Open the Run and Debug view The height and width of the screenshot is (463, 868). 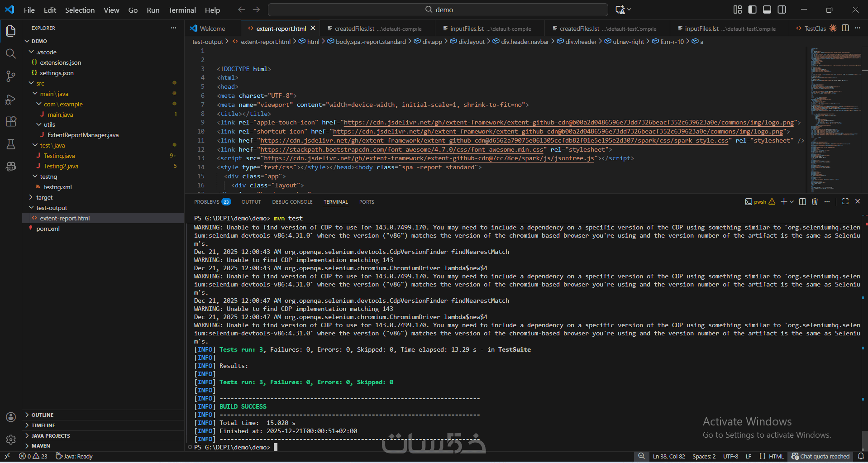[x=11, y=99]
